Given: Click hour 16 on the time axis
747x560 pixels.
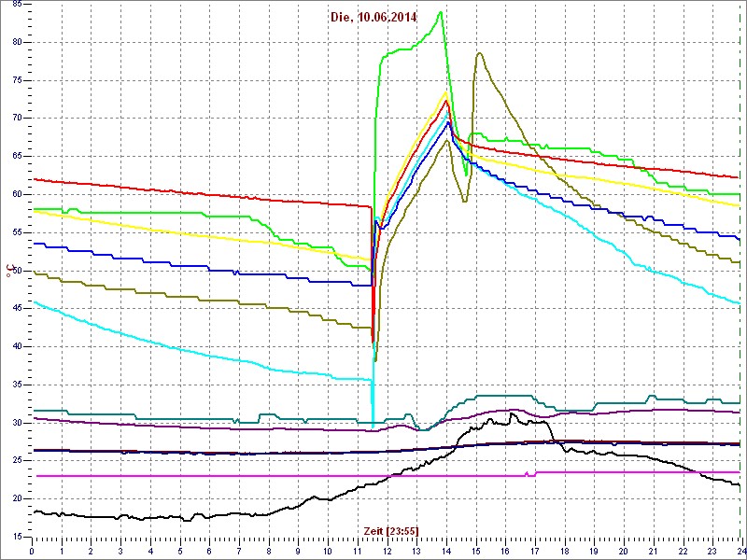Looking at the screenshot, I should [505, 551].
